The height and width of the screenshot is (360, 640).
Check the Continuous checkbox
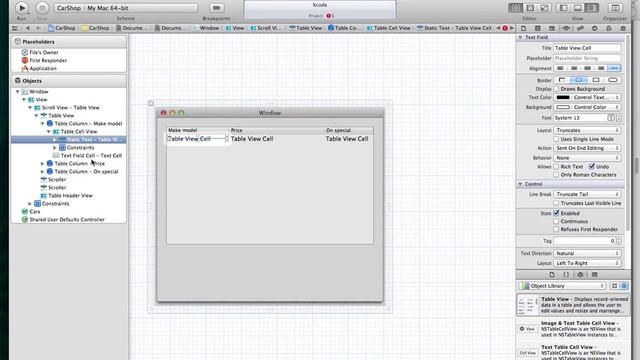pyautogui.click(x=556, y=221)
